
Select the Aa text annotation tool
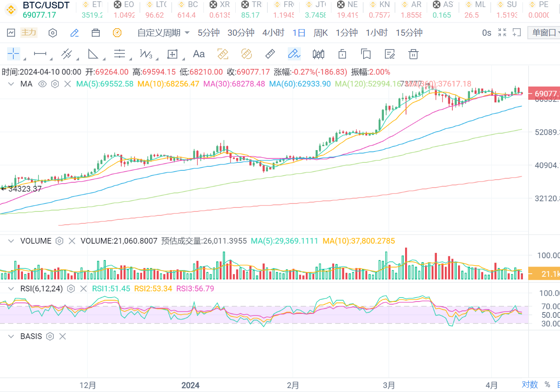[199, 54]
